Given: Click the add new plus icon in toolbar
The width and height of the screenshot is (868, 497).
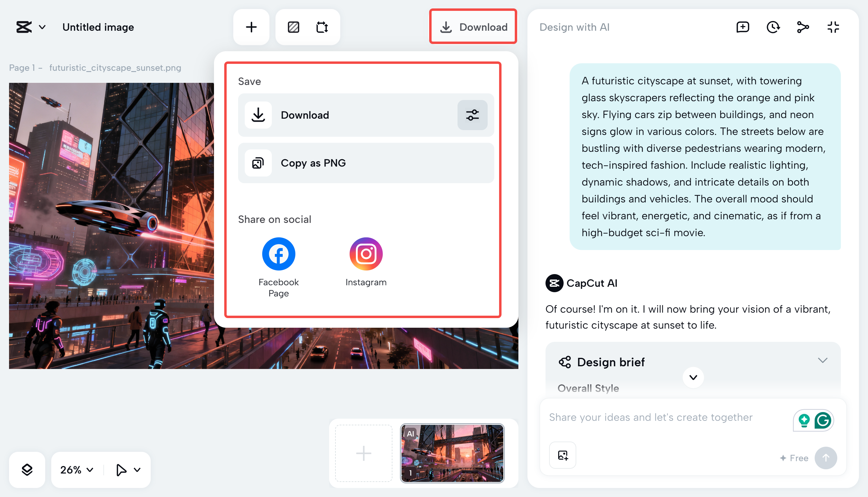Looking at the screenshot, I should [251, 27].
